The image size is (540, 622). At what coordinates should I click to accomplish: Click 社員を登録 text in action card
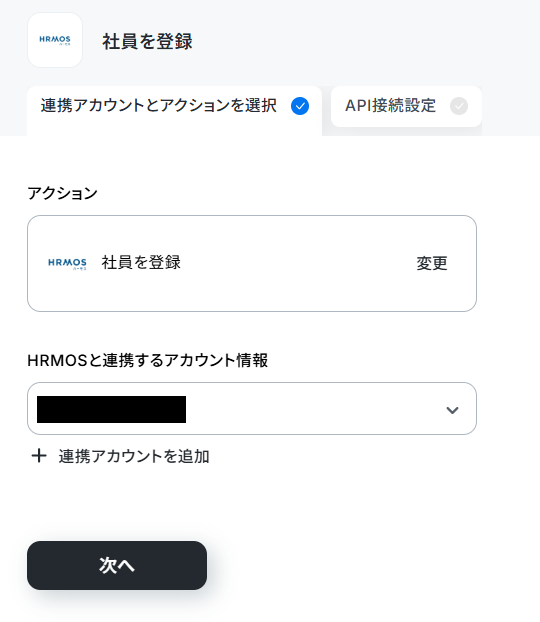pos(141,263)
